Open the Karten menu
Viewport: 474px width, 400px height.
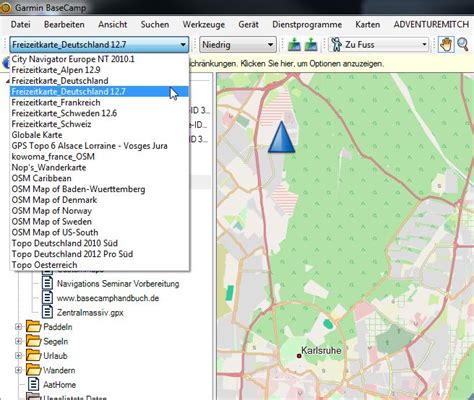pos(368,25)
